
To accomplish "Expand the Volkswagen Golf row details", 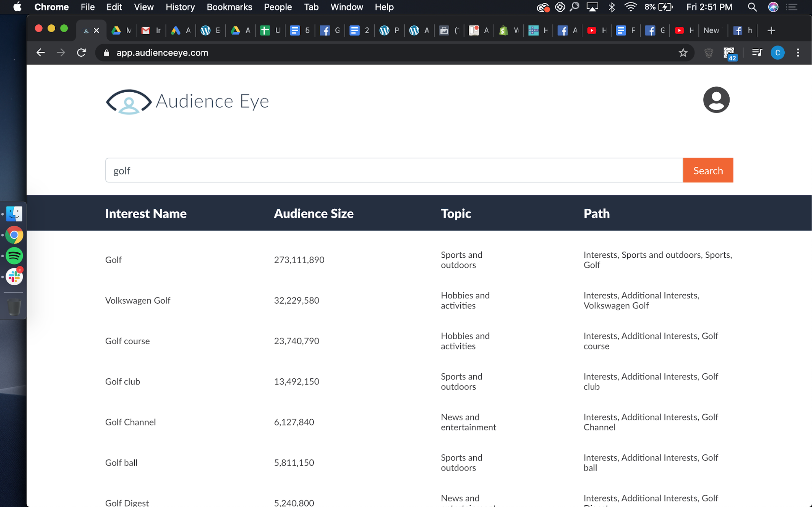I will [138, 300].
